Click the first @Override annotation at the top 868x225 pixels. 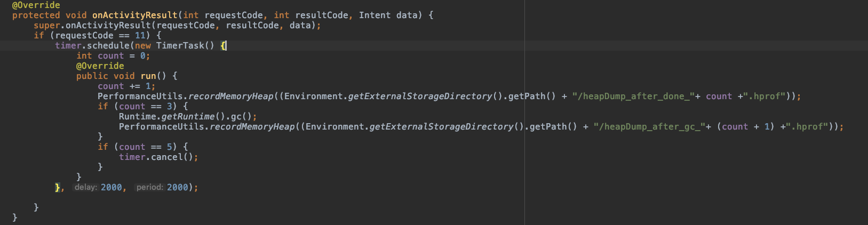36,5
